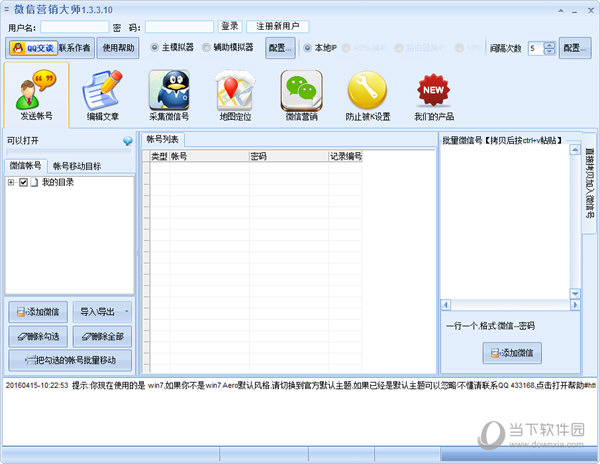Image resolution: width=600 pixels, height=464 pixels.
Task: Click the 注册新用户 register button
Action: point(278,26)
